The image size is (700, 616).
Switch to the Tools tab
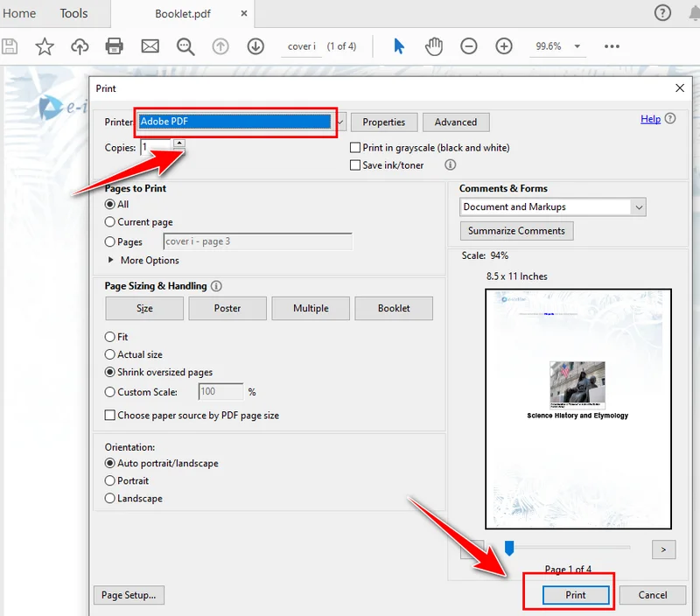pyautogui.click(x=73, y=13)
